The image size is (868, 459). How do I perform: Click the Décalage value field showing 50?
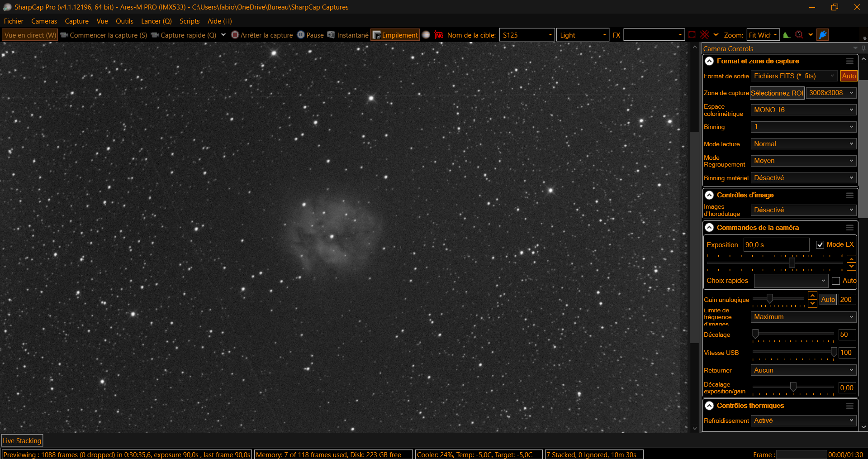[847, 335]
